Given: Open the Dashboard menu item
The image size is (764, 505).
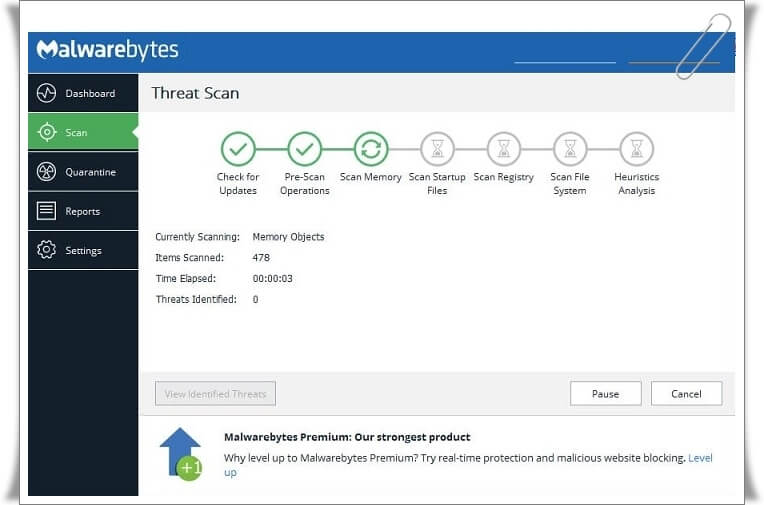Looking at the screenshot, I should pos(83,93).
